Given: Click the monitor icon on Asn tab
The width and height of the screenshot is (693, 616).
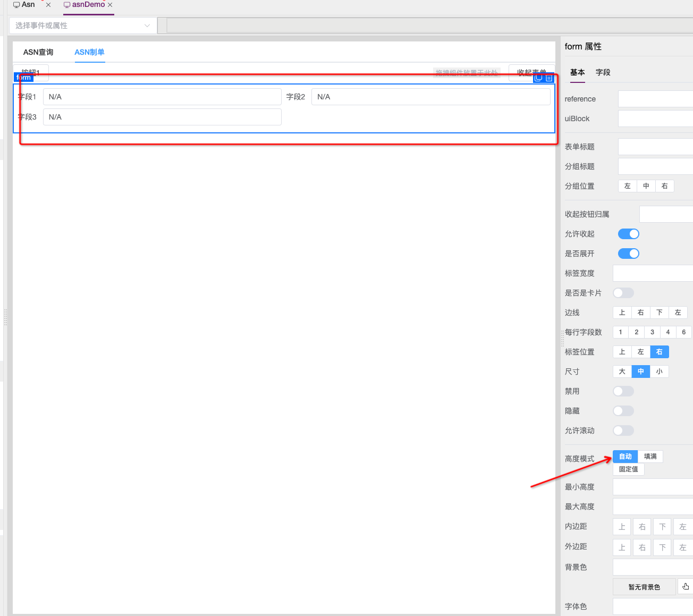Looking at the screenshot, I should [16, 5].
